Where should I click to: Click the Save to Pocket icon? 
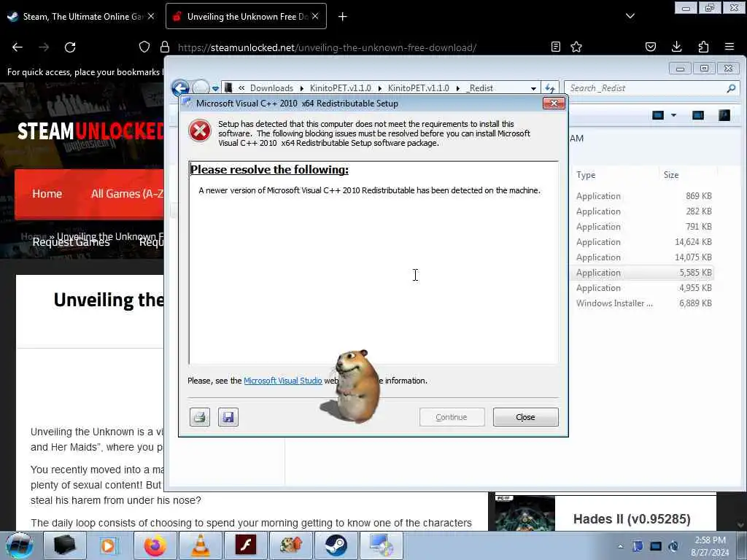click(x=650, y=47)
